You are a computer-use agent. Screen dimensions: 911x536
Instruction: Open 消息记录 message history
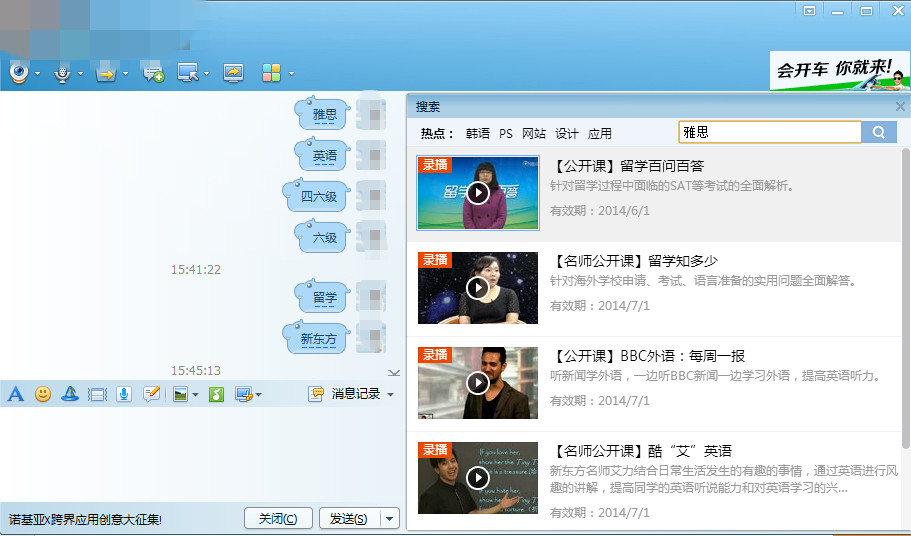[x=355, y=394]
